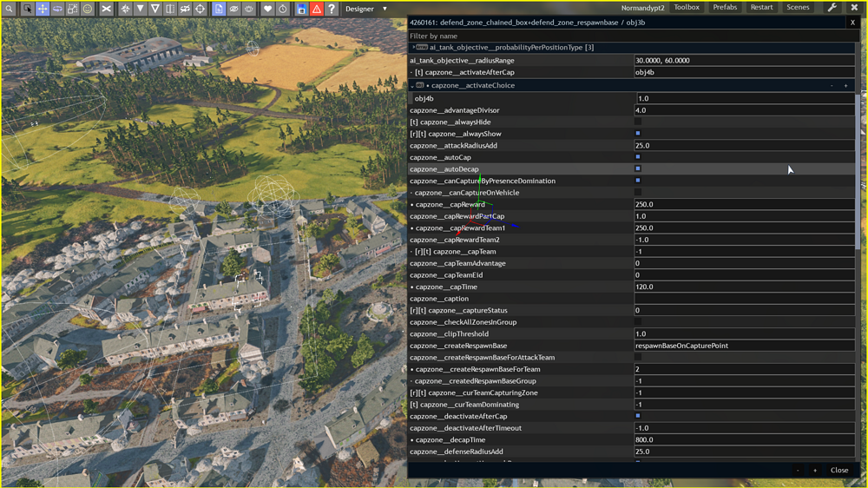This screenshot has width=868, height=488.
Task: Click the Restart button
Action: click(761, 8)
